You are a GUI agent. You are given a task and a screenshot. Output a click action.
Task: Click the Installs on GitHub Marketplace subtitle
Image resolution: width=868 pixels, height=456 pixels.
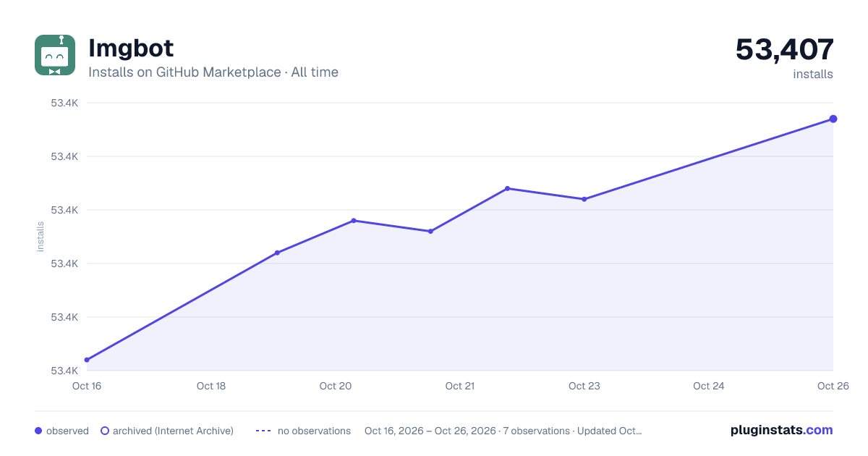point(213,72)
